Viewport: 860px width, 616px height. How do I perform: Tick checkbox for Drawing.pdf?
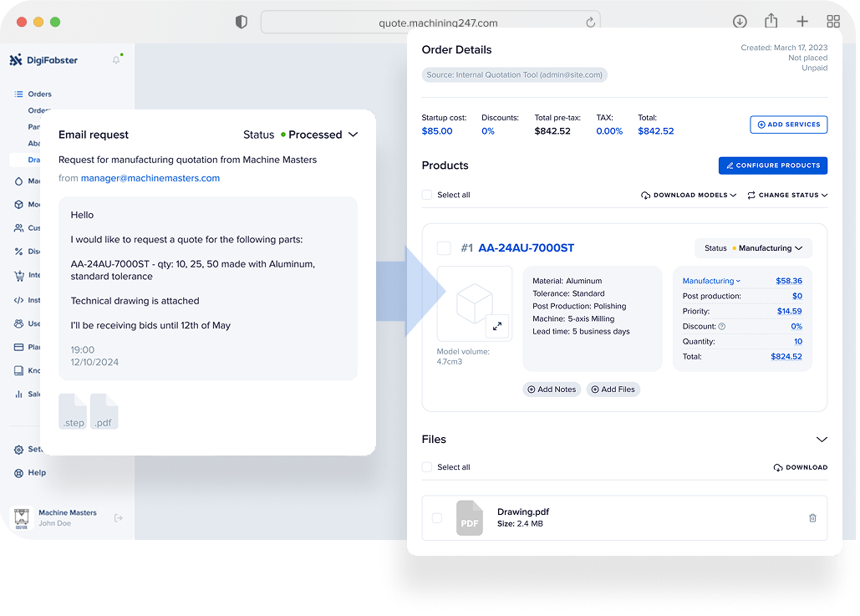coord(437,518)
